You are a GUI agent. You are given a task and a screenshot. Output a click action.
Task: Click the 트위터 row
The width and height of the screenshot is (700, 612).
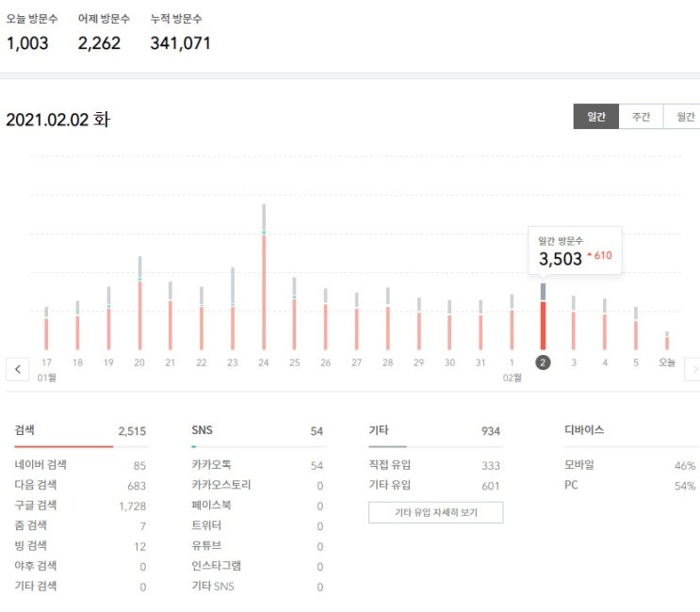257,525
